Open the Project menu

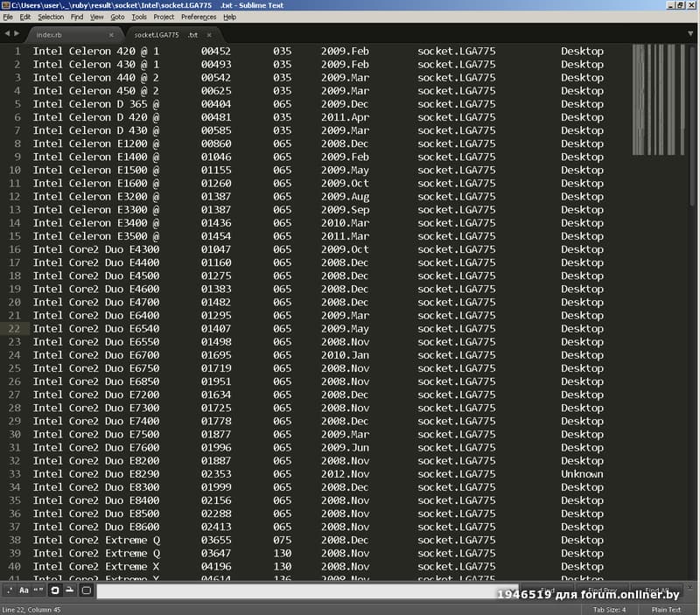164,17
